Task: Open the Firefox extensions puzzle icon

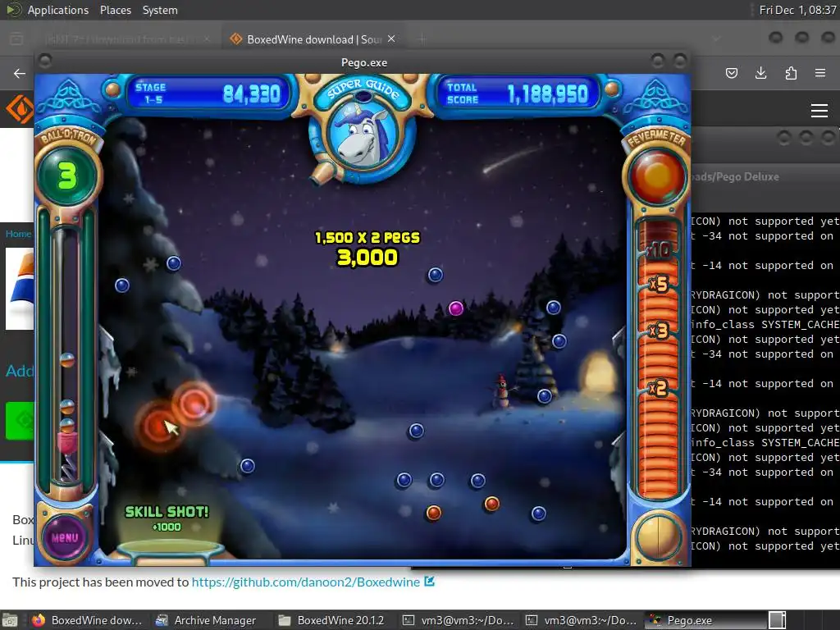Action: coord(791,73)
